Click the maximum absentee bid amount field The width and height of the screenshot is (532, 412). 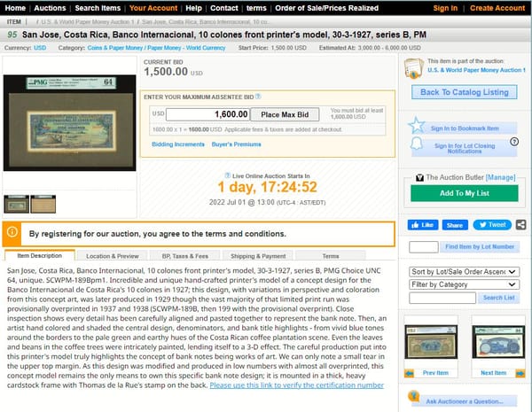[207, 114]
